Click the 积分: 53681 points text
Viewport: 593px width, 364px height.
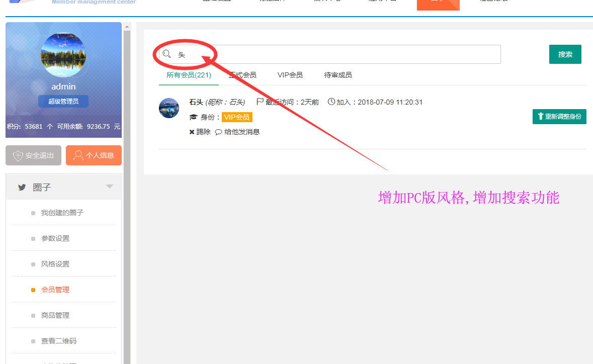pos(30,127)
